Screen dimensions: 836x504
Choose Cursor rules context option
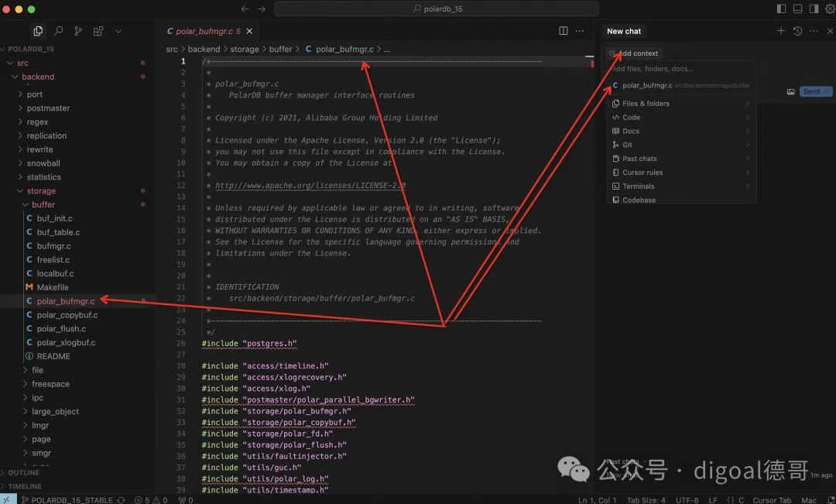tap(681, 173)
